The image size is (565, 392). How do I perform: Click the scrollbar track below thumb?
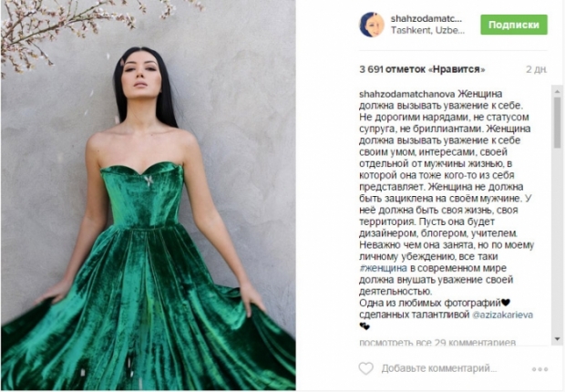tap(558, 241)
